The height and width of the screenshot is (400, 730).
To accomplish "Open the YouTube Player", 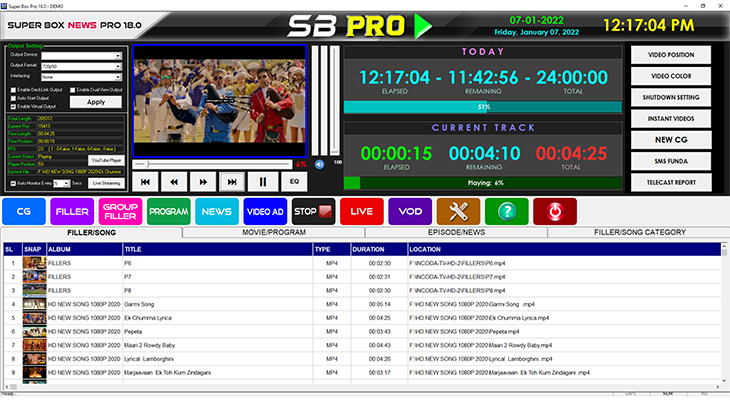I will point(106,160).
